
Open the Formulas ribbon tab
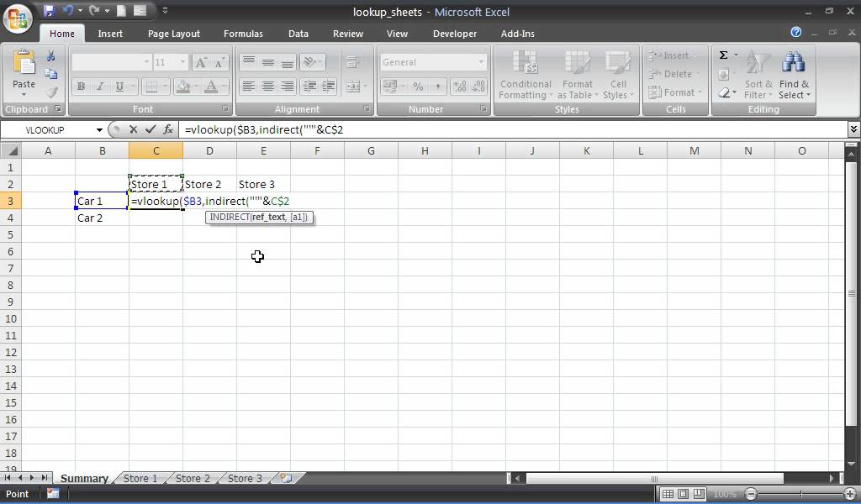pos(243,34)
